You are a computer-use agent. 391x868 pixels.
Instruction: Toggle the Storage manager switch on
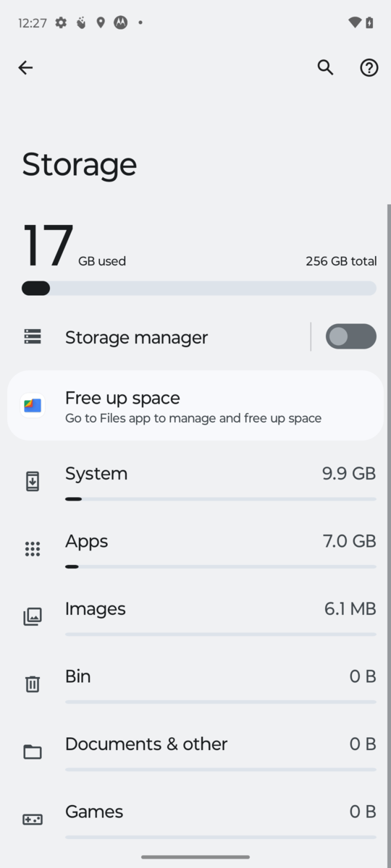pyautogui.click(x=351, y=336)
